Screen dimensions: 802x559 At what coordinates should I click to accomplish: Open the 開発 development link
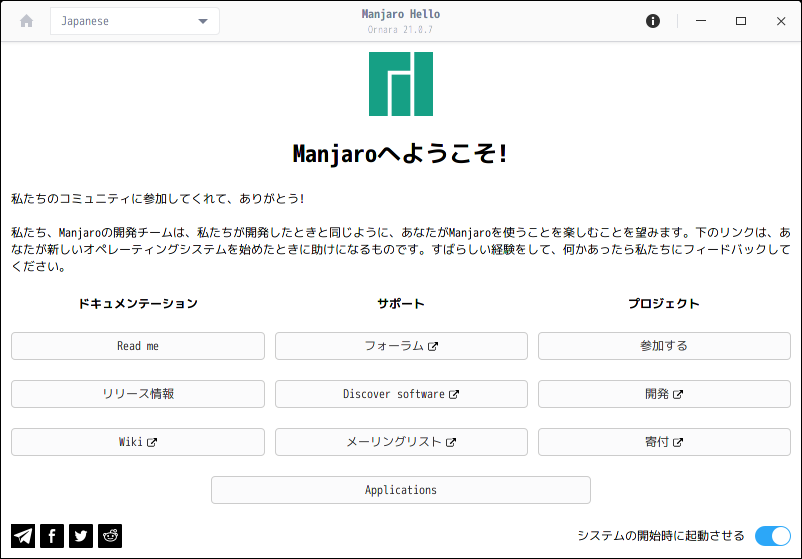pos(664,394)
